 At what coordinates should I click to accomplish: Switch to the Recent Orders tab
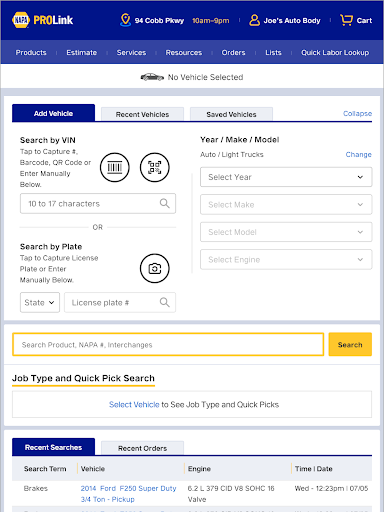coord(142,448)
